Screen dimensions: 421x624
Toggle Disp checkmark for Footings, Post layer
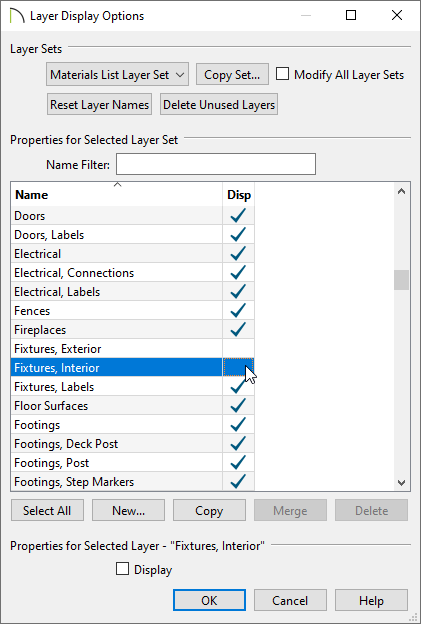pyautogui.click(x=238, y=462)
